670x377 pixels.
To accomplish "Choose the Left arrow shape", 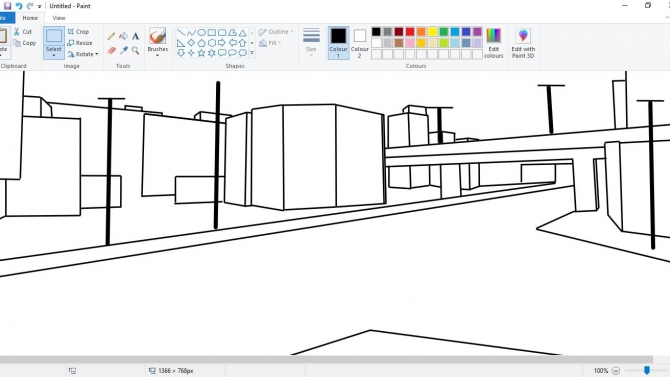I will [232, 43].
